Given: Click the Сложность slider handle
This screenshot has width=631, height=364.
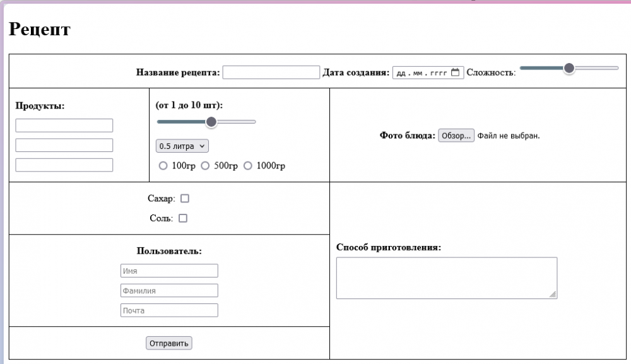Looking at the screenshot, I should [569, 68].
